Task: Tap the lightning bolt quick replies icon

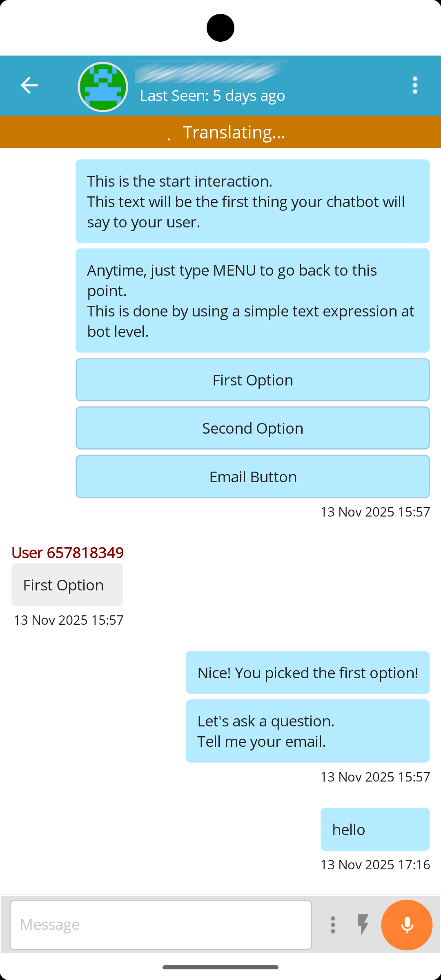Action: (363, 925)
